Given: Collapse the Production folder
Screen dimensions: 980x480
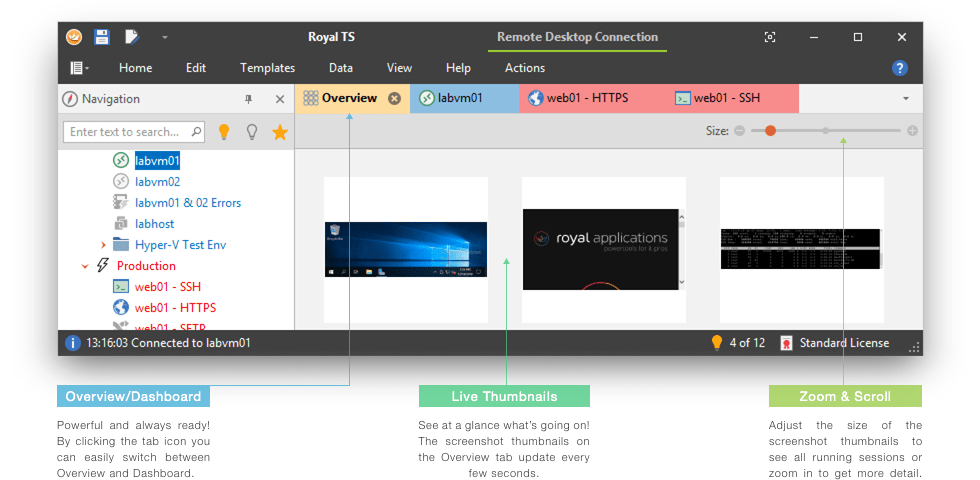Looking at the screenshot, I should pos(85,266).
